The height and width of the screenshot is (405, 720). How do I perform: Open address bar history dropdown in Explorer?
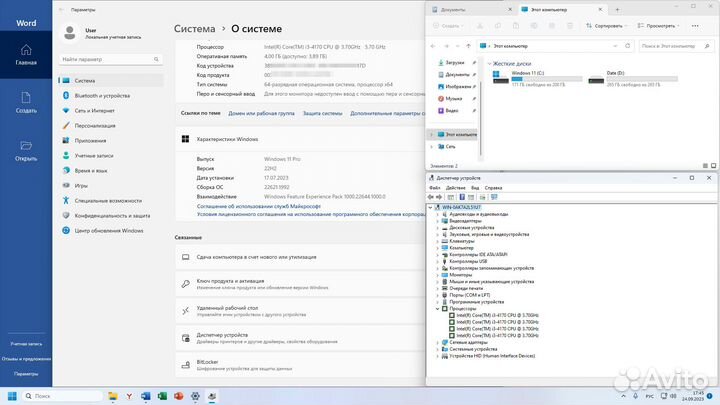click(x=615, y=46)
